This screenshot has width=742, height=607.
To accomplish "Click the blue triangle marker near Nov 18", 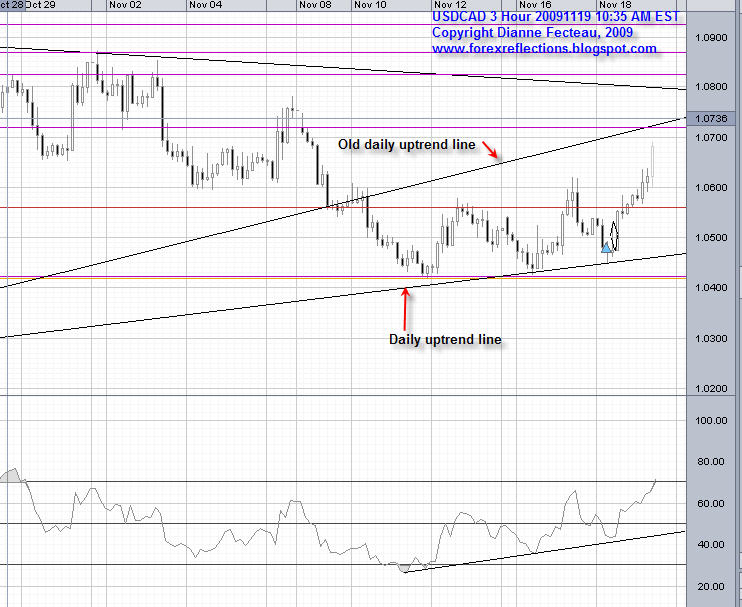I will pos(606,247).
